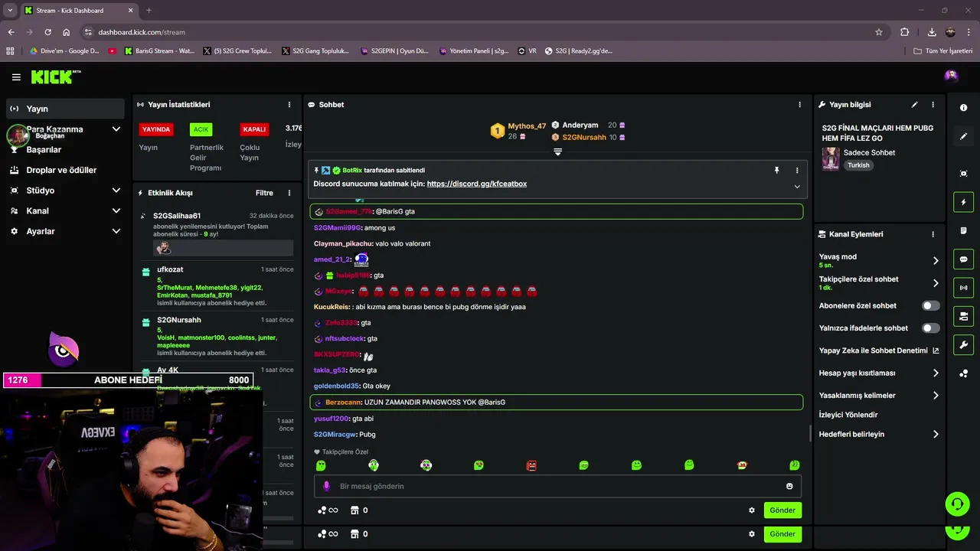Expand the Kanal sidebar section
Viewport: 980px width, 551px height.
point(116,211)
